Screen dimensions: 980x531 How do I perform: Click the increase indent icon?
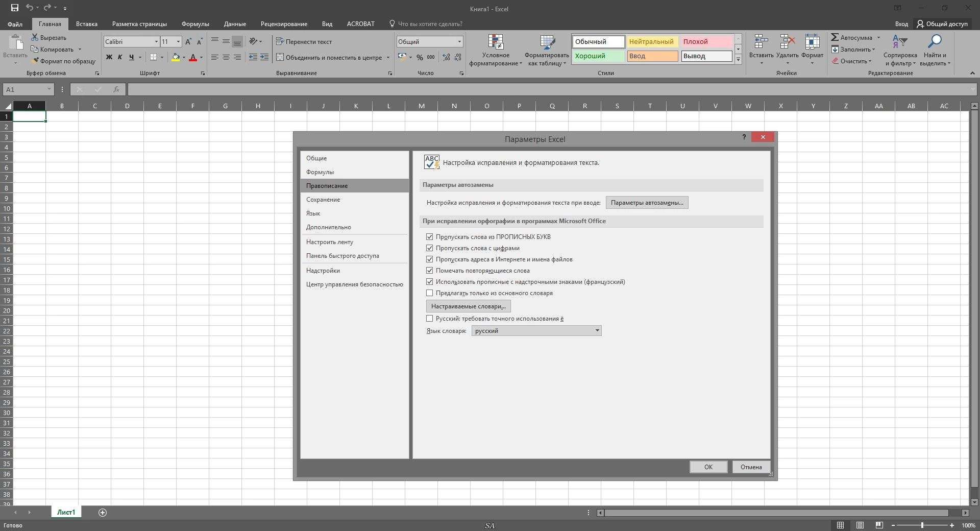[264, 57]
